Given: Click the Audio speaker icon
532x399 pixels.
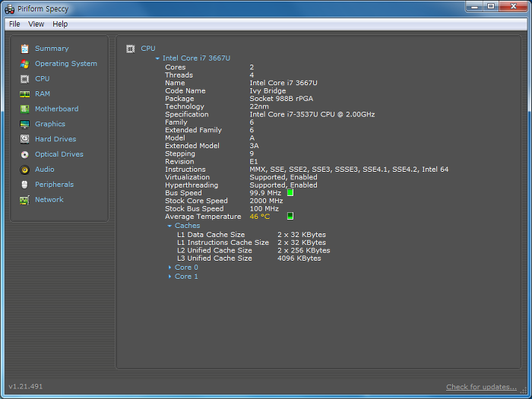Looking at the screenshot, I should point(24,169).
